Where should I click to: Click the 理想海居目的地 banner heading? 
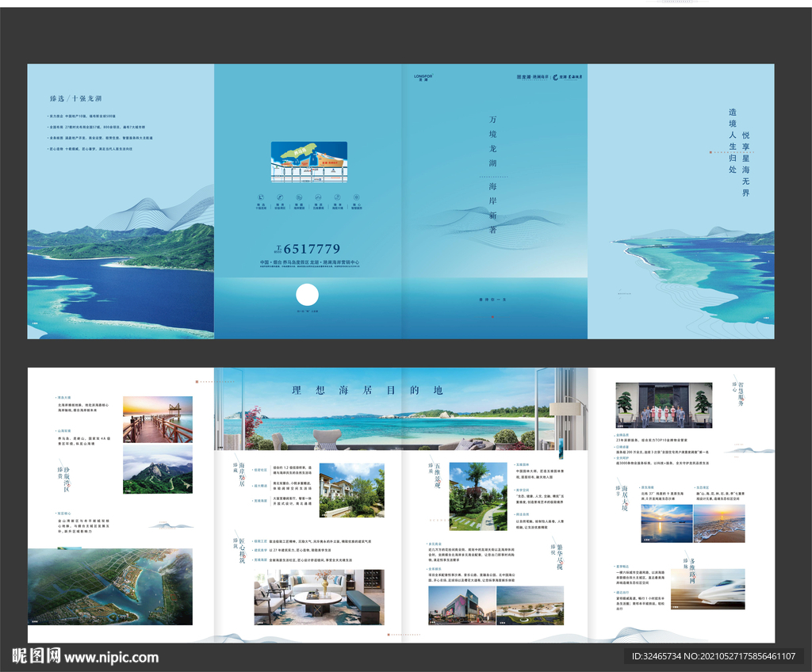pos(367,390)
